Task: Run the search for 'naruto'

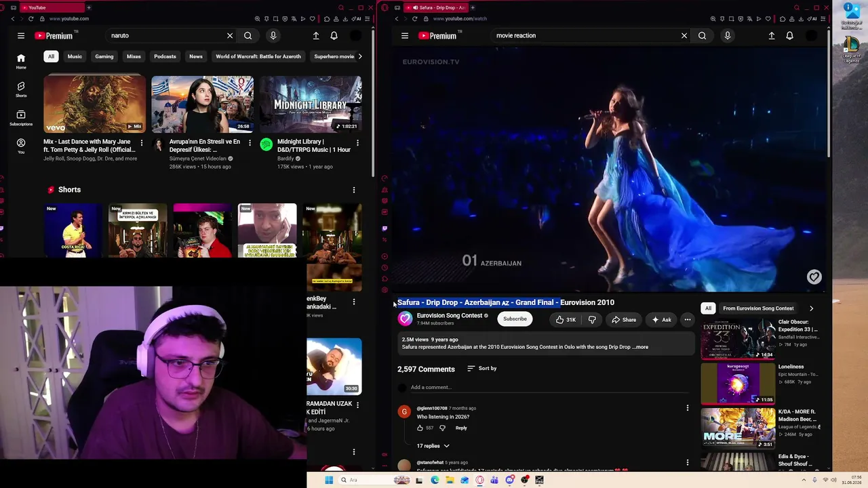Action: click(248, 36)
